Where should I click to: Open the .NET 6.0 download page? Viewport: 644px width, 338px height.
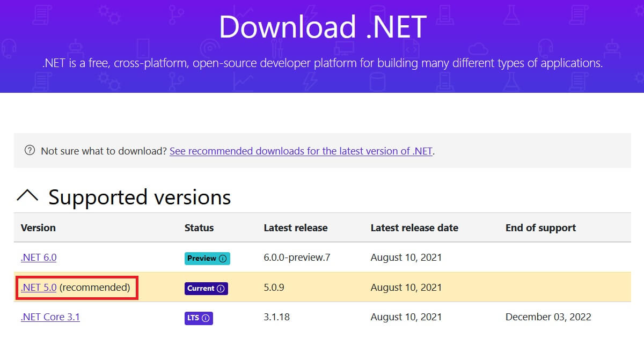[x=38, y=258]
